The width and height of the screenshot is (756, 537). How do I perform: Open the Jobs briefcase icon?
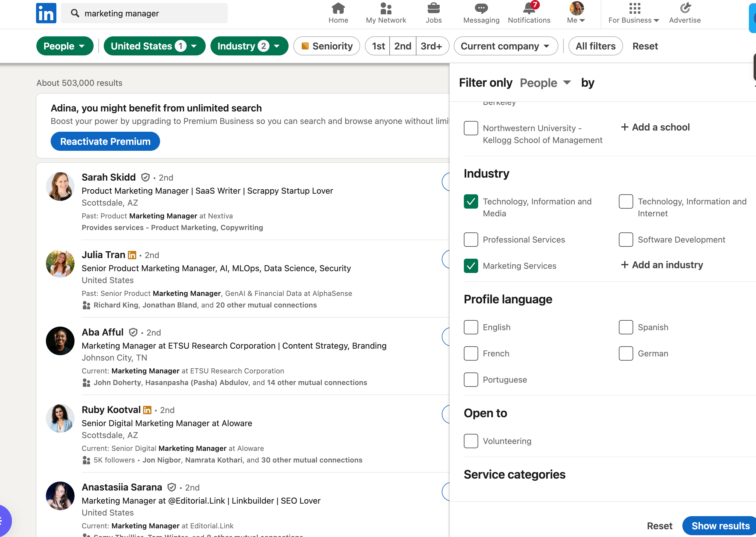click(433, 9)
